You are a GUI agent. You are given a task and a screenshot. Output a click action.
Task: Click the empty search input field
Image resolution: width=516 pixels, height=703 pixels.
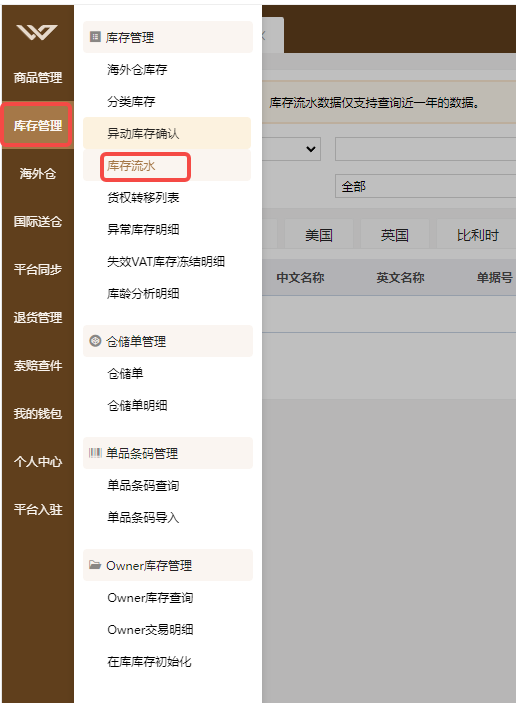point(425,149)
